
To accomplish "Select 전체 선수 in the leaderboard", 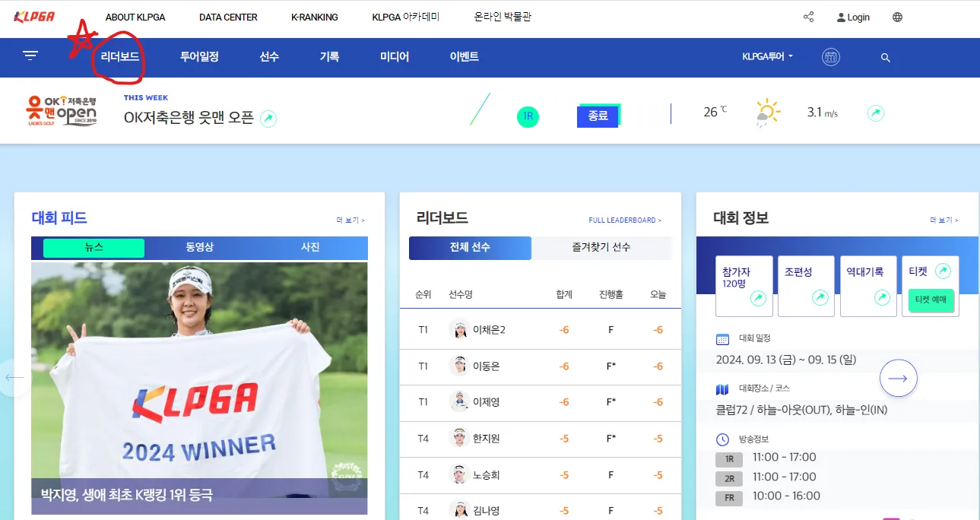I will pyautogui.click(x=469, y=248).
